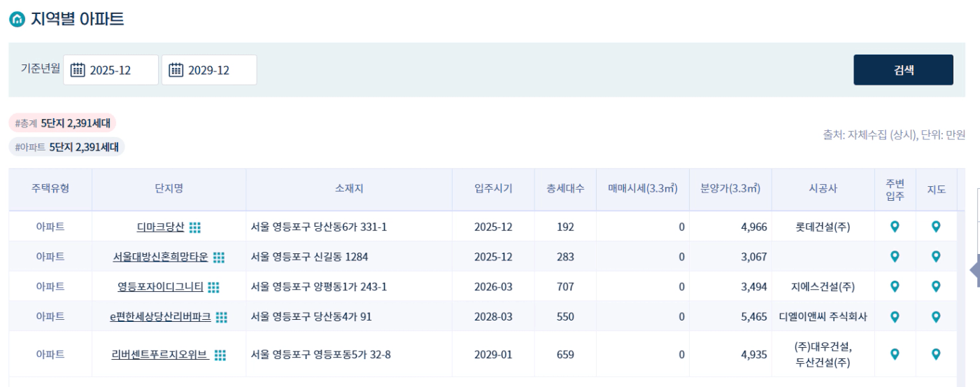The height and width of the screenshot is (387, 980).
Task: Select the #아파트 5단지 filter tag
Action: click(66, 147)
